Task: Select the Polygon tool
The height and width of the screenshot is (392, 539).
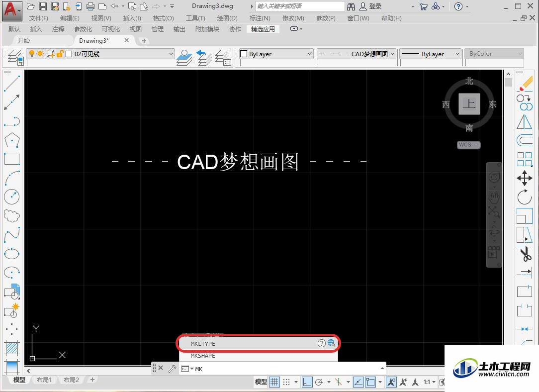Action: 12,140
